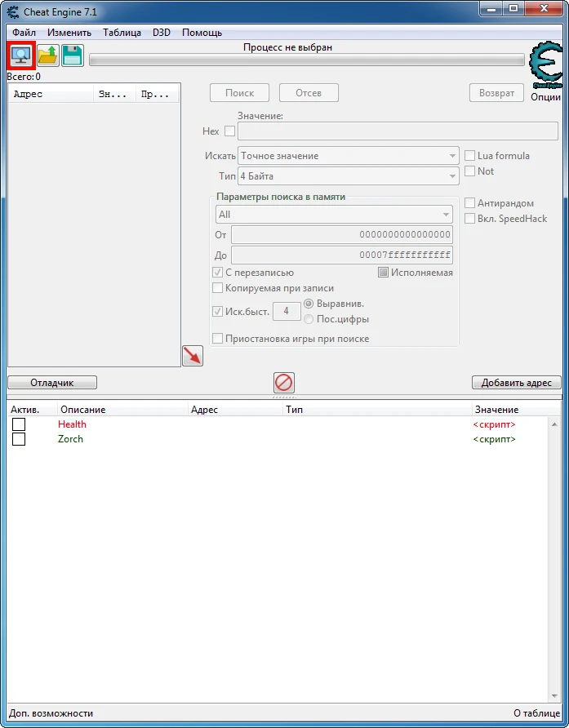Click Добавить адрес button
Viewport: 569px width, 728px height.
(517, 383)
